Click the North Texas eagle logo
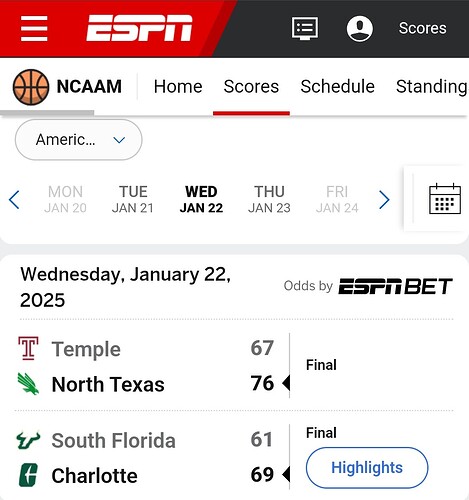469x500 pixels. click(28, 384)
